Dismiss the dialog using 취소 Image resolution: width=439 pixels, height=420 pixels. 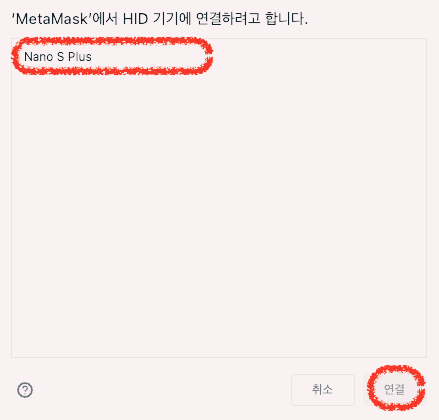coord(323,390)
